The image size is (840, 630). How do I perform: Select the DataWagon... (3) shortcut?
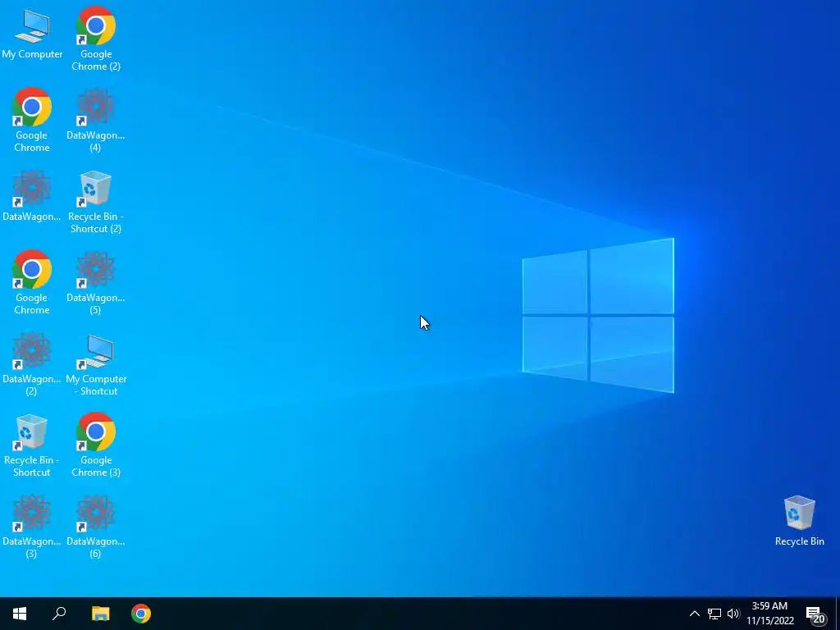(32, 526)
